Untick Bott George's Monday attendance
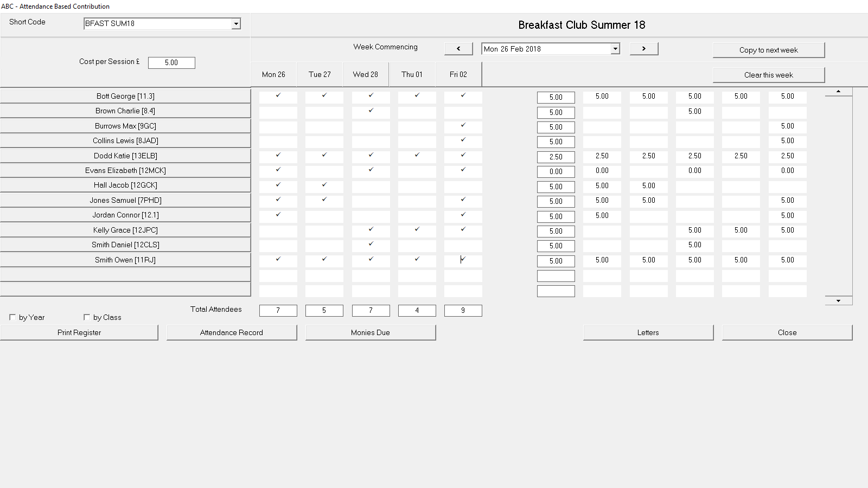868x488 pixels. point(278,96)
